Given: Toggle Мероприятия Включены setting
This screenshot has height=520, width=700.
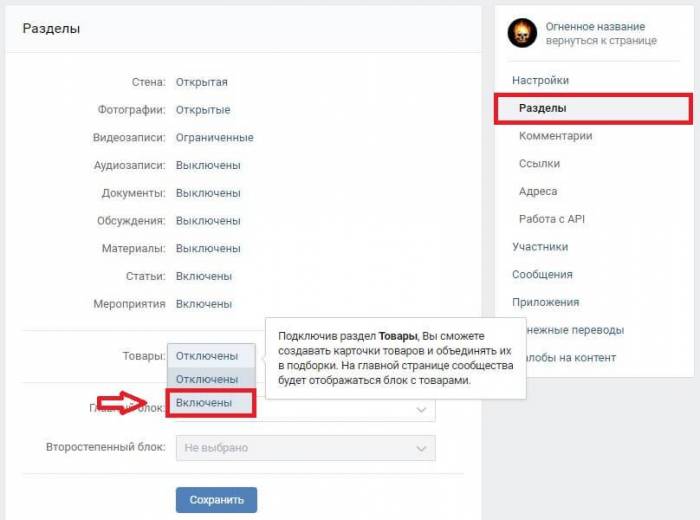Looking at the screenshot, I should click(x=204, y=304).
